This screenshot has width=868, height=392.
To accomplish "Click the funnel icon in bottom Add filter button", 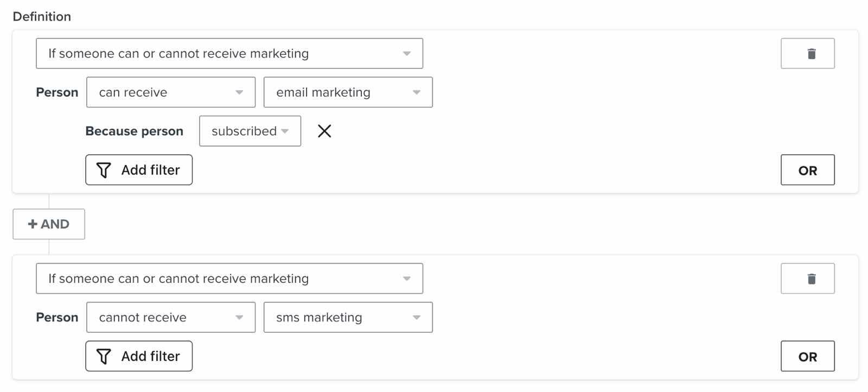I will coord(104,356).
